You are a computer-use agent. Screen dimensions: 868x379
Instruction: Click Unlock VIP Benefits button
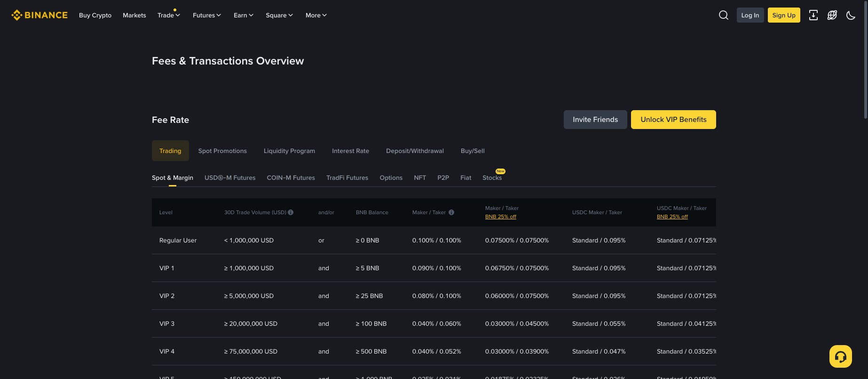[673, 120]
